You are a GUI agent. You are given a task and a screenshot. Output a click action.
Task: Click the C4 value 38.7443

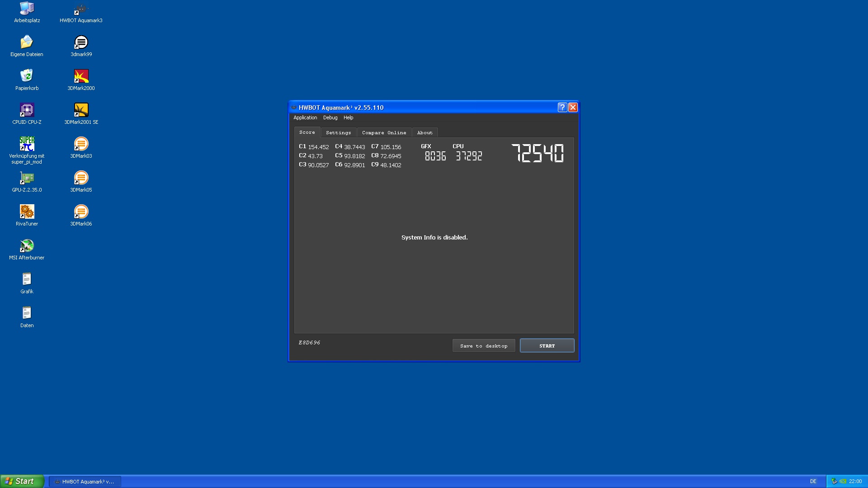click(354, 147)
